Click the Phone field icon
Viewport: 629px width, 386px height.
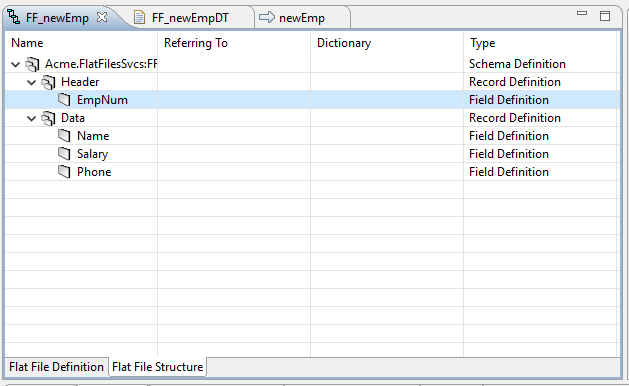pos(64,172)
